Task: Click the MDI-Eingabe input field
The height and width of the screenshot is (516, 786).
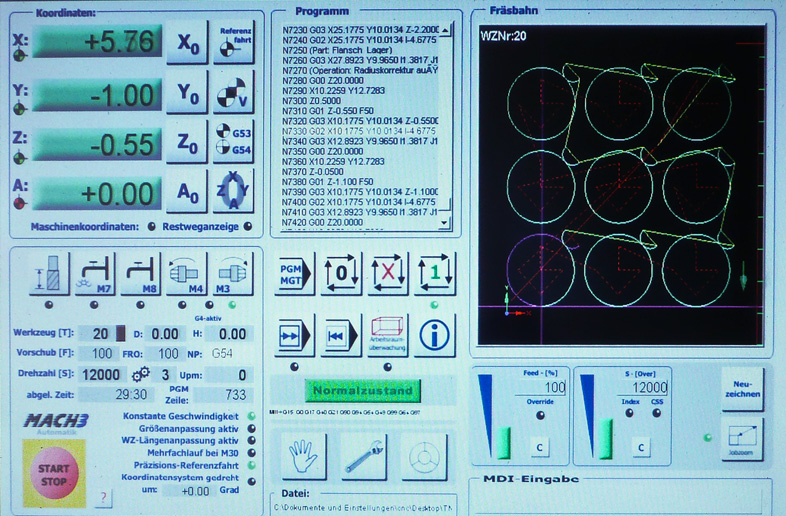Action: tap(620, 499)
